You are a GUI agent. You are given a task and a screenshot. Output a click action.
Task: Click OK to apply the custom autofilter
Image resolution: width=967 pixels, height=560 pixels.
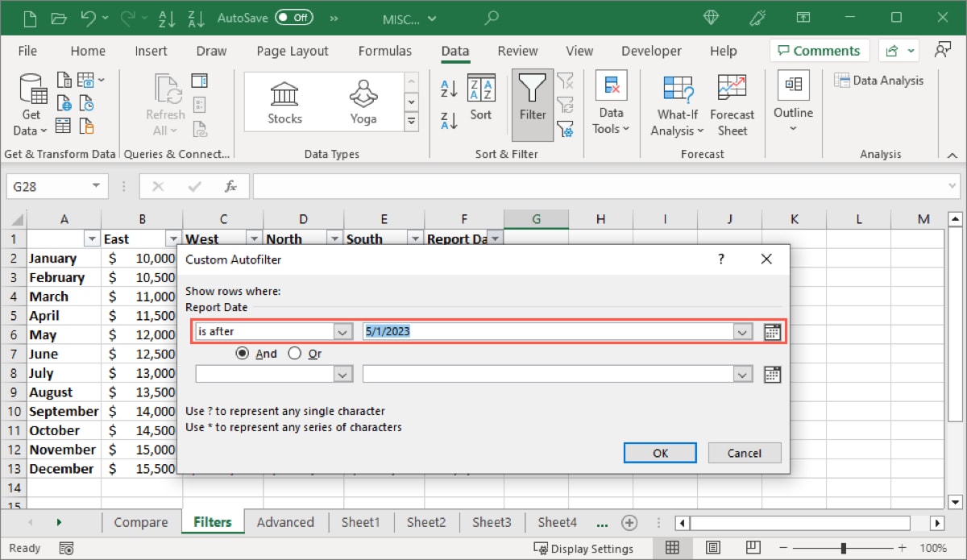click(659, 453)
